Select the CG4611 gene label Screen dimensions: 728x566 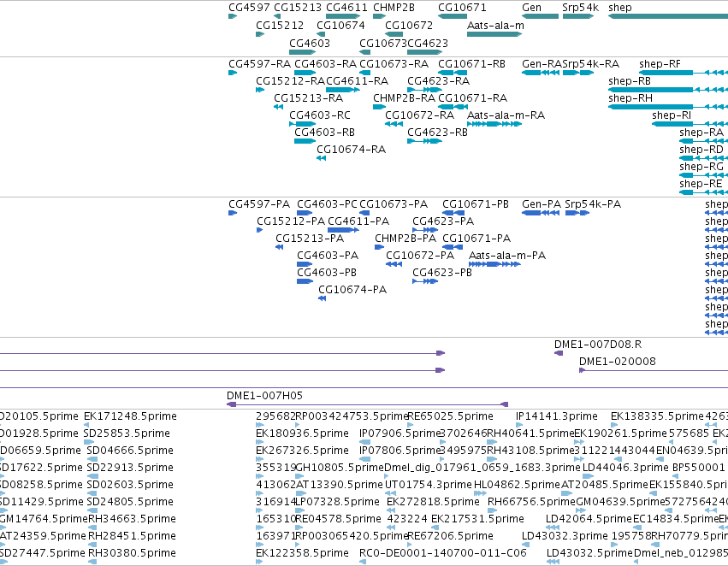click(346, 8)
